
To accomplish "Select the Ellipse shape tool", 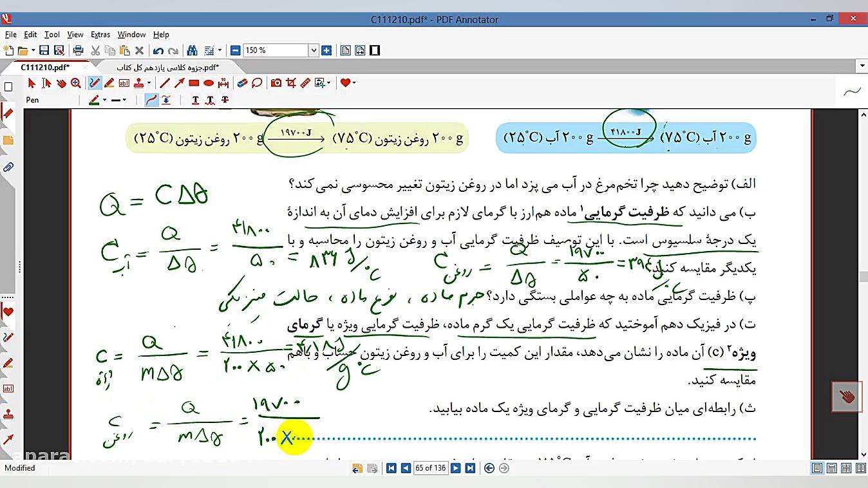I will pyautogui.click(x=209, y=83).
